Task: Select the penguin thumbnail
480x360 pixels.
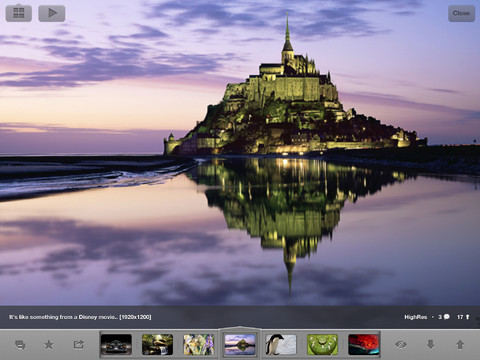Action: pos(281,344)
